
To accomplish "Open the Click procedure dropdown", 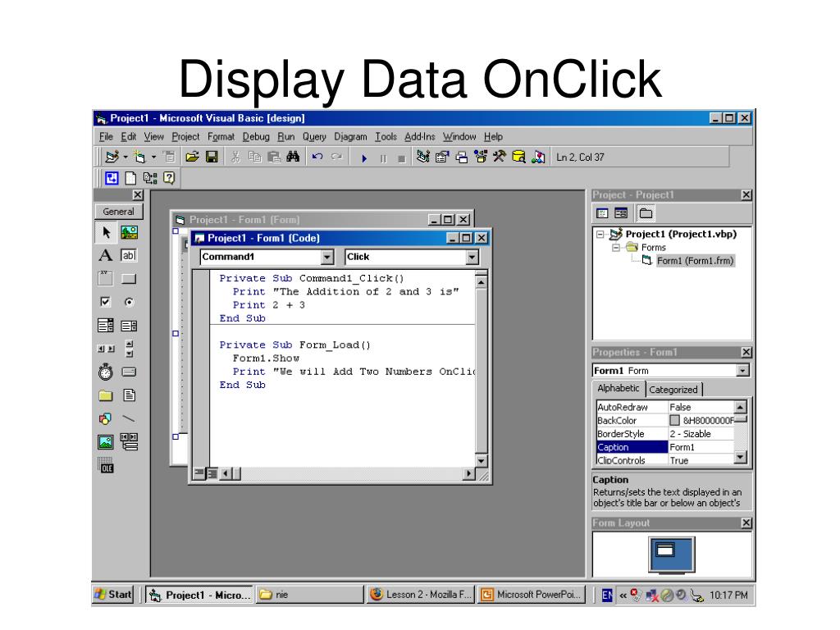I will (x=472, y=257).
